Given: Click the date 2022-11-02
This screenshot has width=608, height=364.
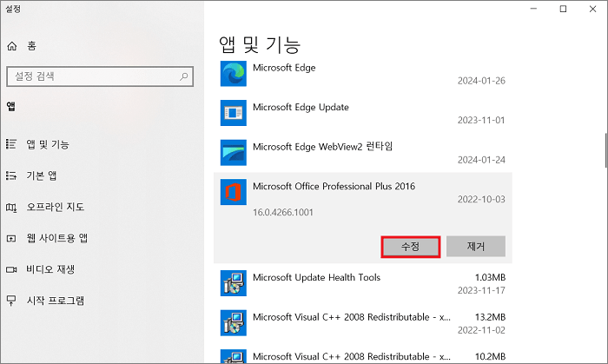Looking at the screenshot, I should [481, 330].
